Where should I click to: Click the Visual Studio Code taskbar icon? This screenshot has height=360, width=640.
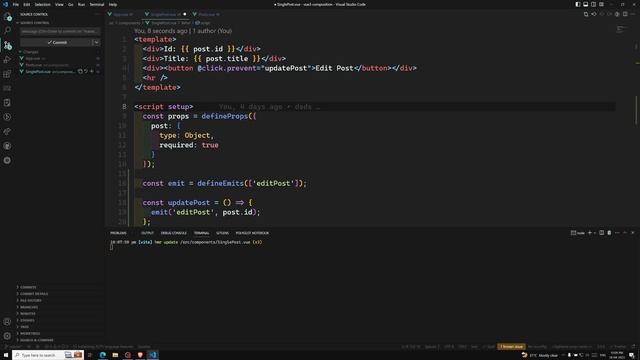153,355
